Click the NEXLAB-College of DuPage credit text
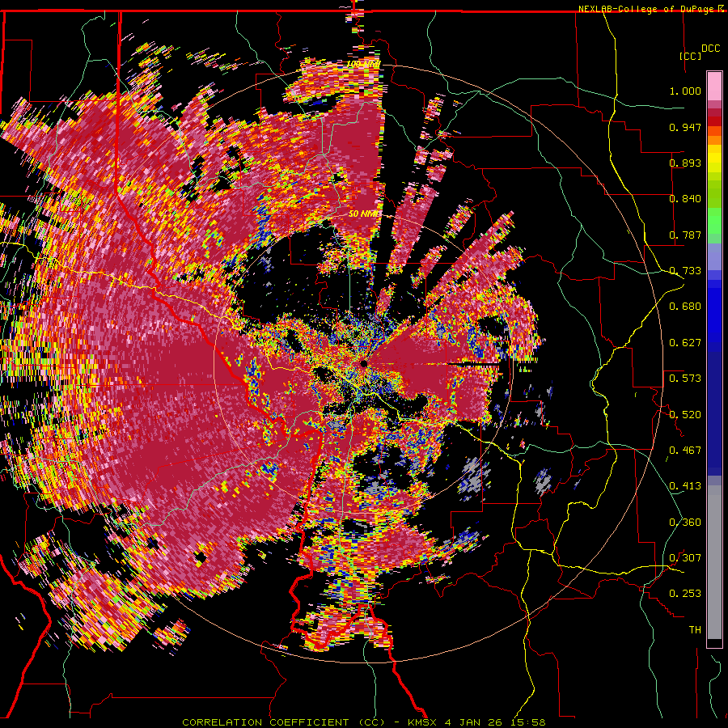Screen dimensions: 728x728 647,9
